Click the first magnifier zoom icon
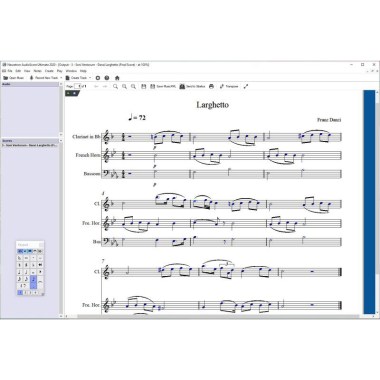The image size is (380, 380). [115, 86]
